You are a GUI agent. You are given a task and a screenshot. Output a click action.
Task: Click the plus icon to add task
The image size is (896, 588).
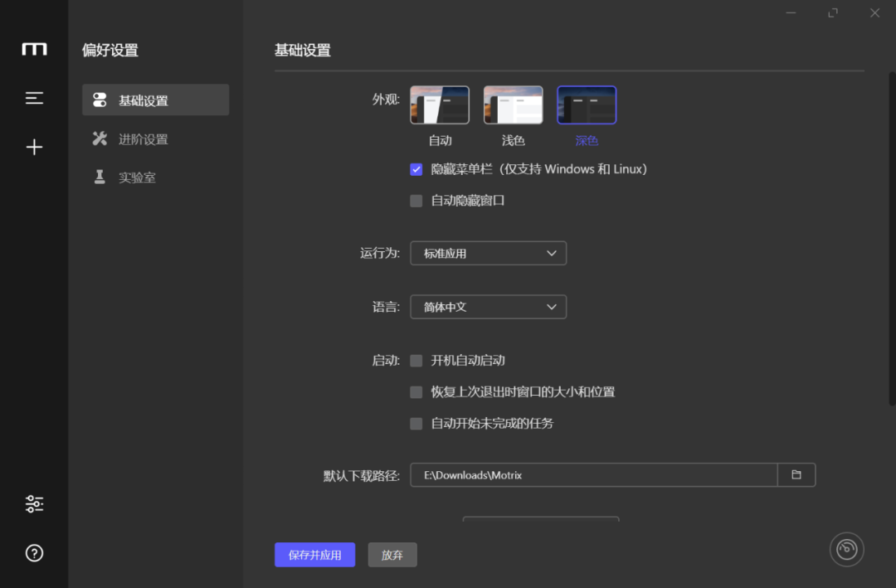pos(34,147)
